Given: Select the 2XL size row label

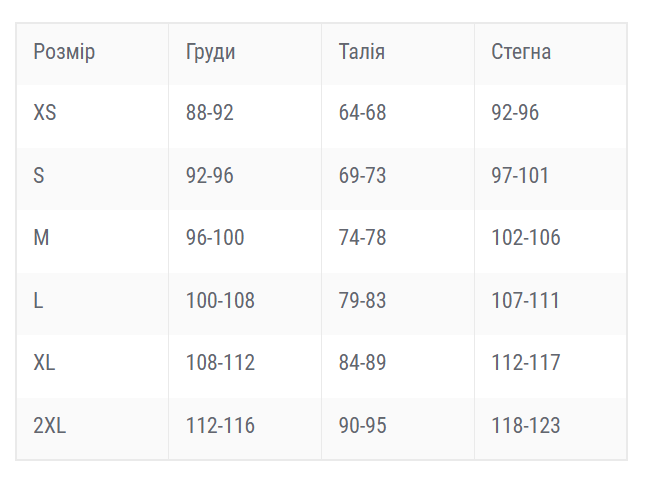Looking at the screenshot, I should (x=50, y=425).
